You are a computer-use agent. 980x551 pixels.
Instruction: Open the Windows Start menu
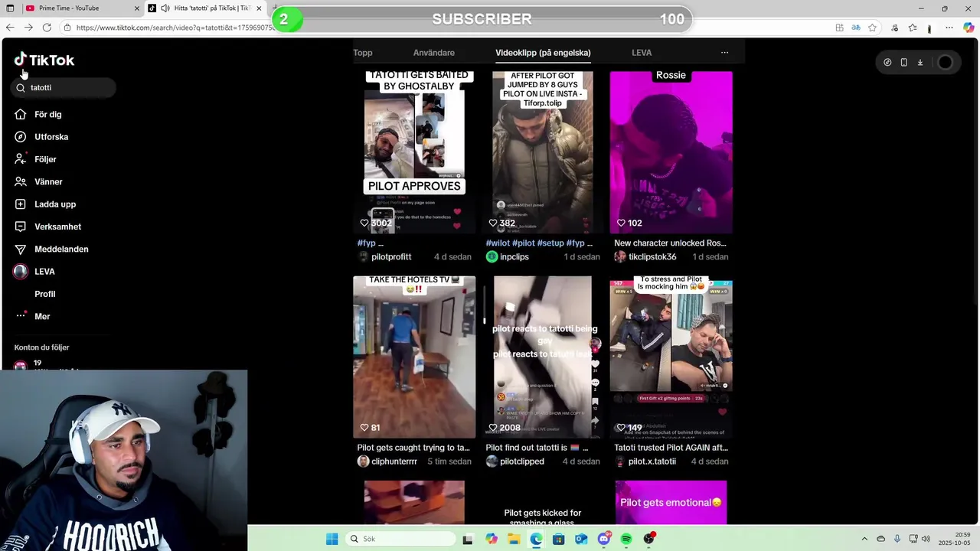tap(332, 540)
